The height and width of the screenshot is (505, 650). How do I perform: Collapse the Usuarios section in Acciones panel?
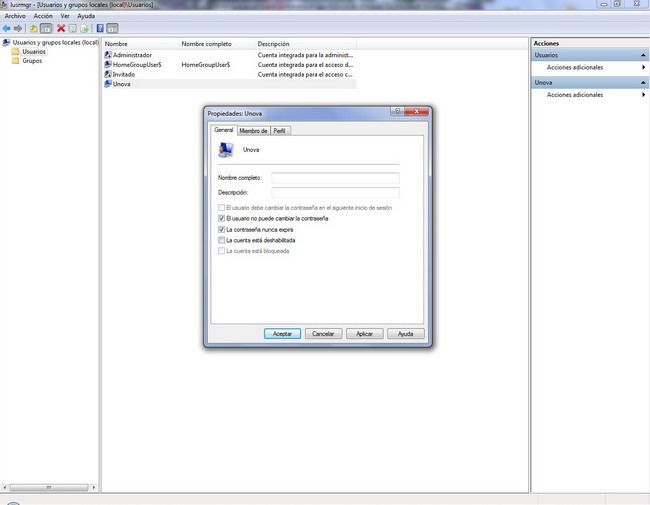point(644,55)
